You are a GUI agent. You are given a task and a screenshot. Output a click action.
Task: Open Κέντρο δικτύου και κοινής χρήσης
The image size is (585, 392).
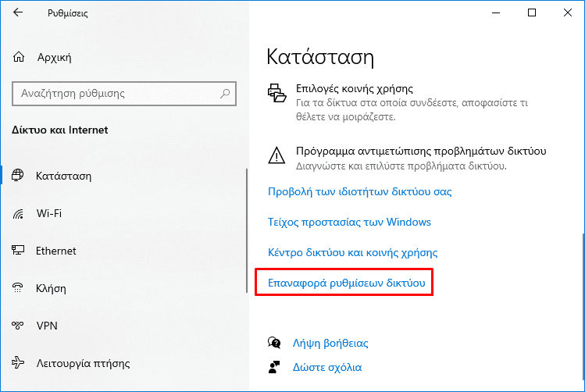click(x=352, y=253)
